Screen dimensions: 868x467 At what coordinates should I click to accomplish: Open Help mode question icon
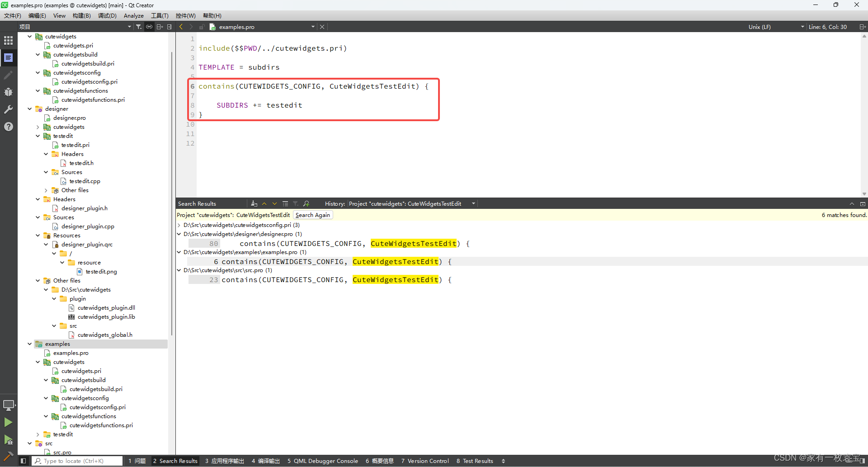pyautogui.click(x=8, y=127)
